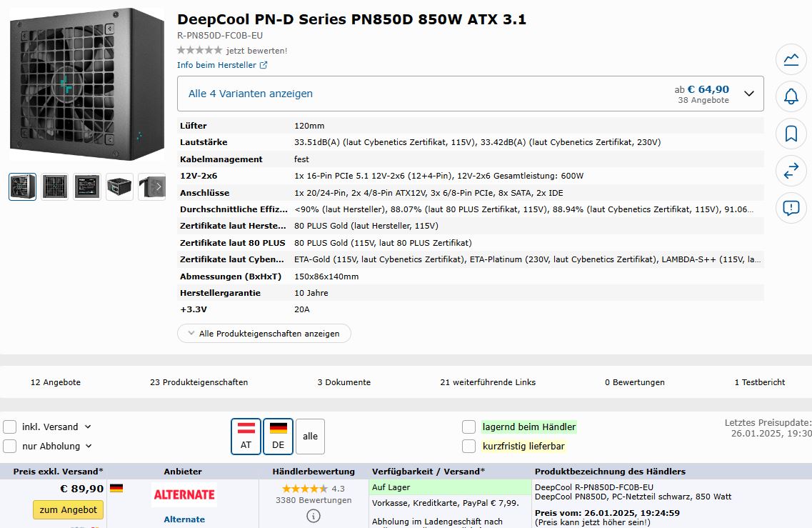Open 21 weiterführende Links tab

(488, 382)
